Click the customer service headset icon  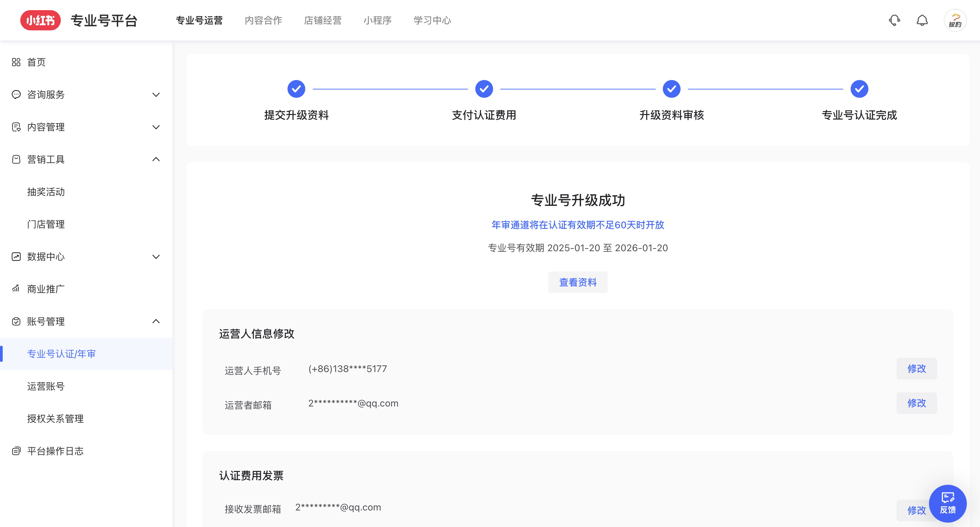tap(894, 20)
